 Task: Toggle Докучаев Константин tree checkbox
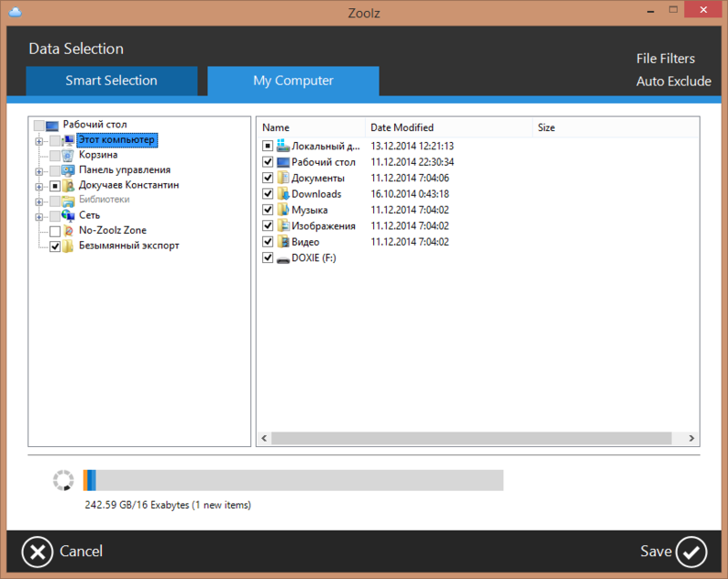coord(55,187)
